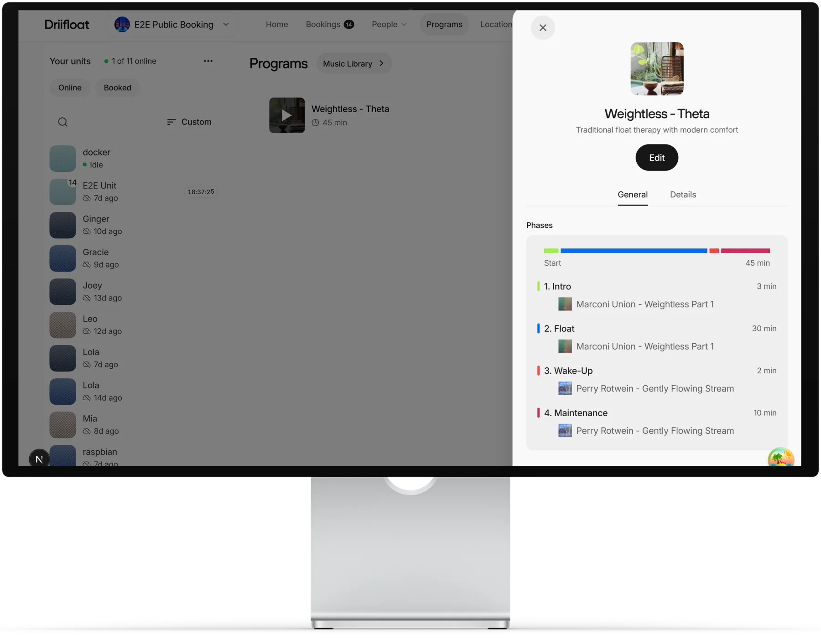Open the Programs navigation item

(x=444, y=25)
